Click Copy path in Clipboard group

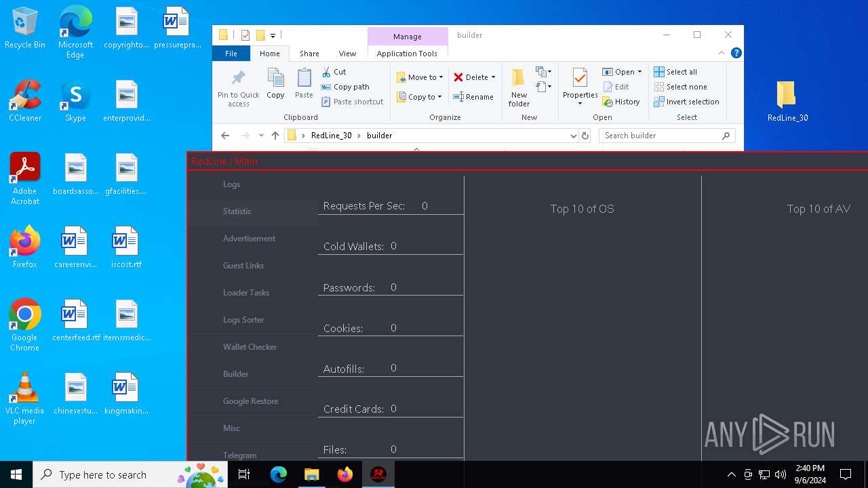click(x=345, y=87)
